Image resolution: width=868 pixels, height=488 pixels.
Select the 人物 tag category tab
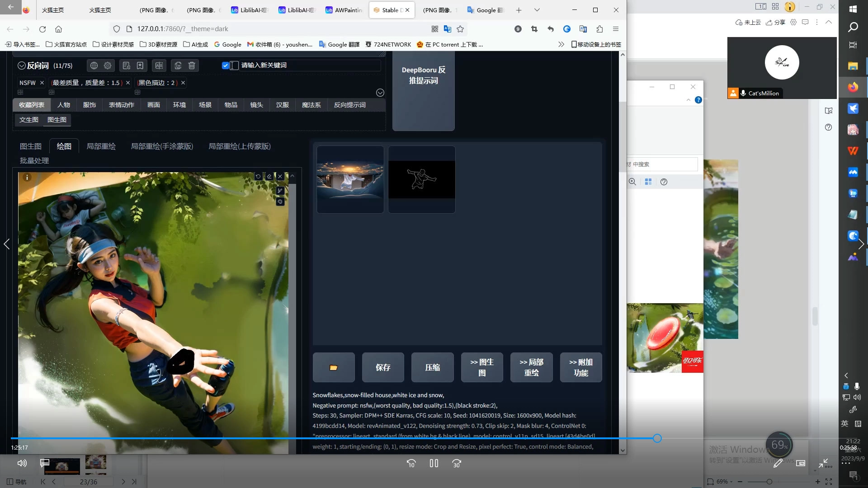pos(64,105)
